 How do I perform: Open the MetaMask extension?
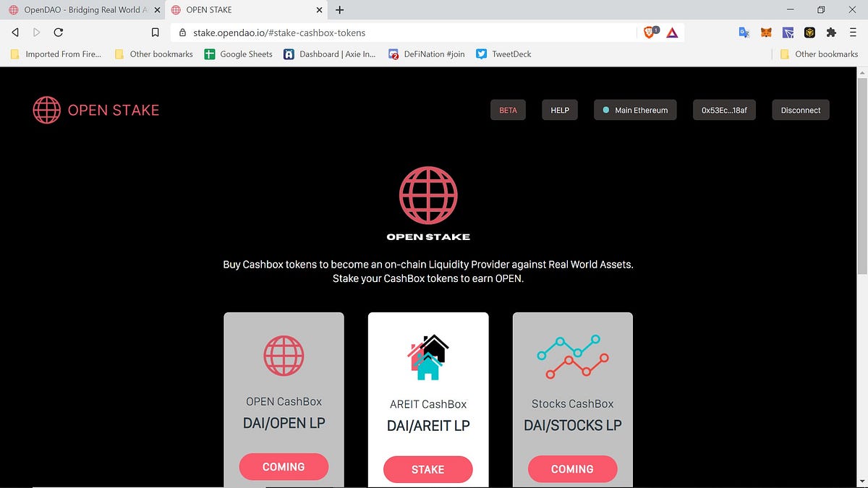(x=765, y=33)
